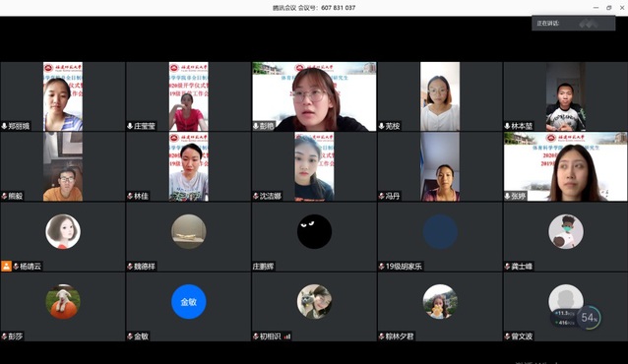The width and height of the screenshot is (628, 364).
Task: Click the microphone icon next to 张婷
Action: (x=507, y=196)
